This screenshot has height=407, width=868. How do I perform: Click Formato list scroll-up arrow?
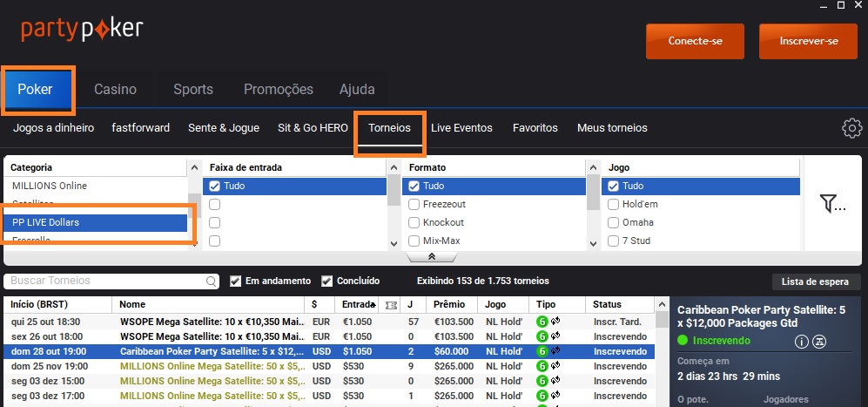593,167
